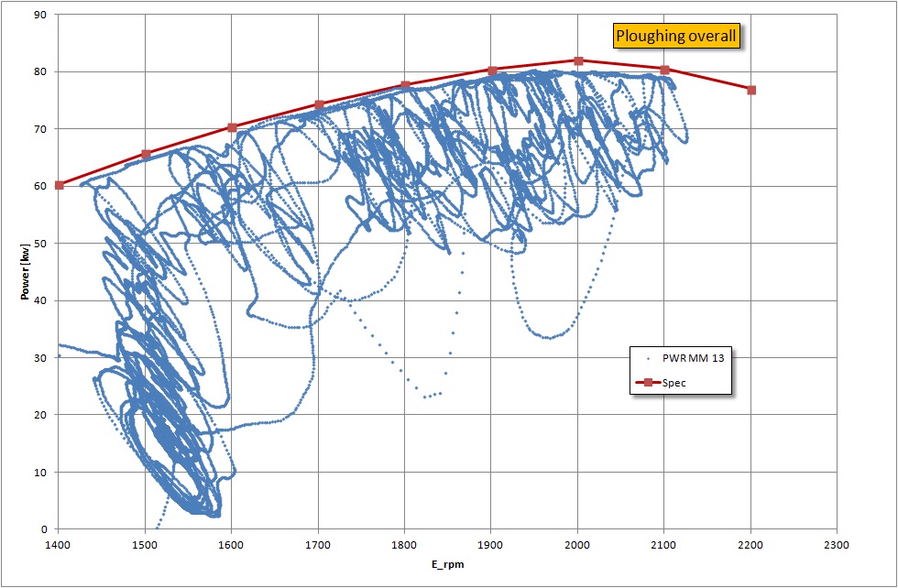Click the Spec marker at 1600 rpm

(x=232, y=127)
